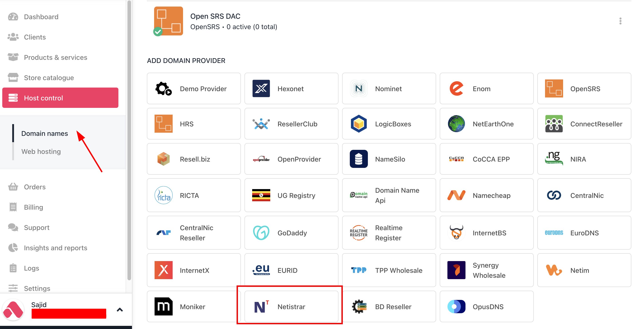The width and height of the screenshot is (644, 329).
Task: Add the Synergy Wholesale provider
Action: (487, 270)
